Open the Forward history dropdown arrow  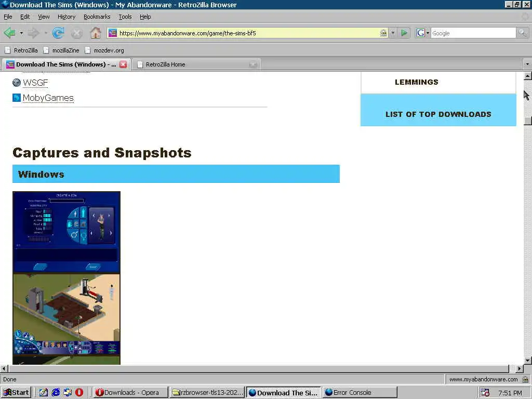coord(46,33)
